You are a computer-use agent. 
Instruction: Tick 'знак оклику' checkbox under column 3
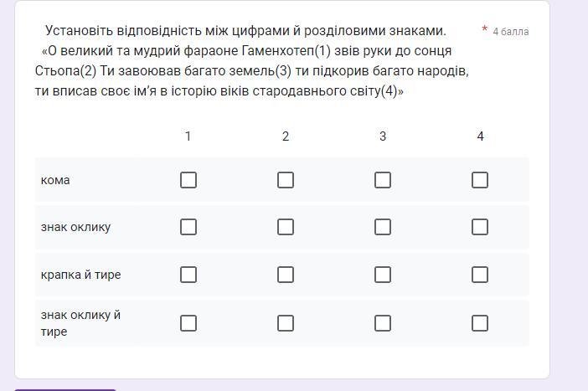[x=383, y=227]
